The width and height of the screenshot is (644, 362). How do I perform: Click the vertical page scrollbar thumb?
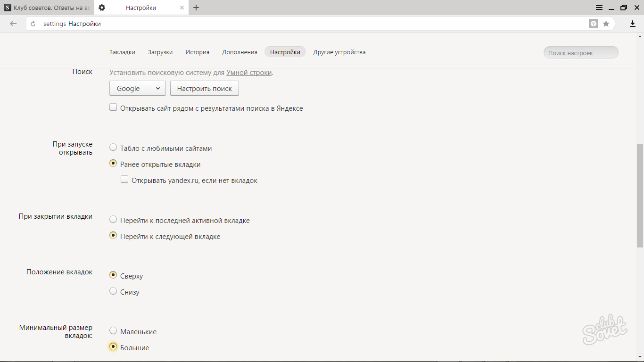point(640,196)
